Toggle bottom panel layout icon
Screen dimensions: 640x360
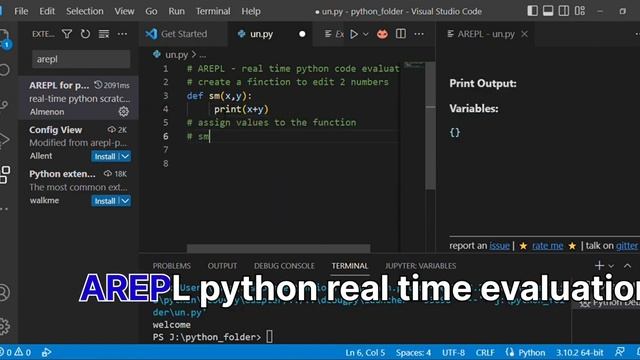[x=548, y=11]
